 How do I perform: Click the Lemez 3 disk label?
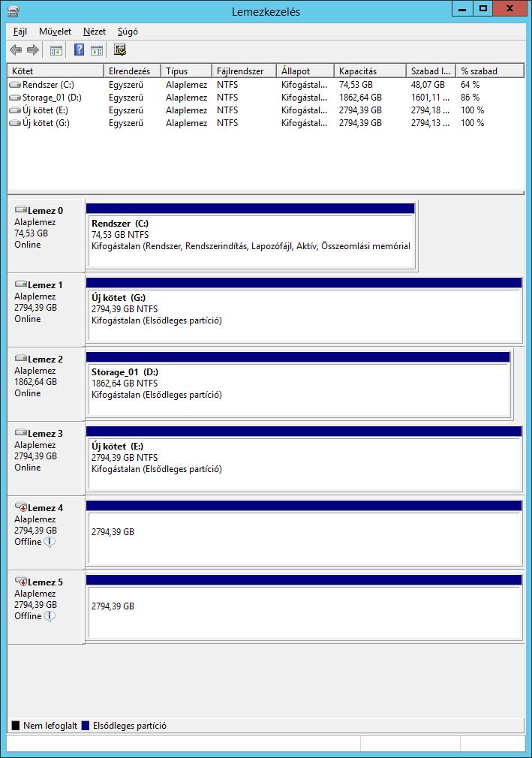click(x=46, y=434)
